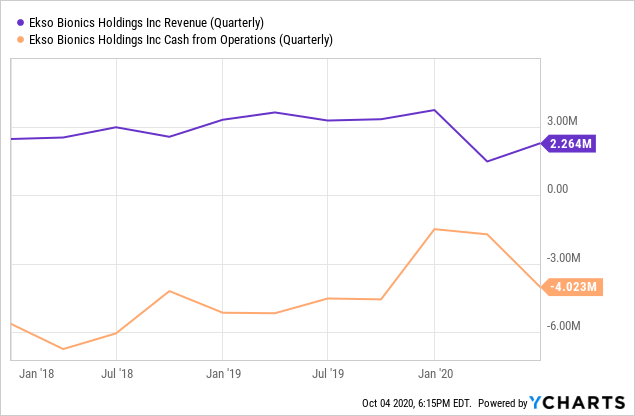Click the purple Revenue legend dot
This screenshot has height=416, width=635.
[x=20, y=23]
